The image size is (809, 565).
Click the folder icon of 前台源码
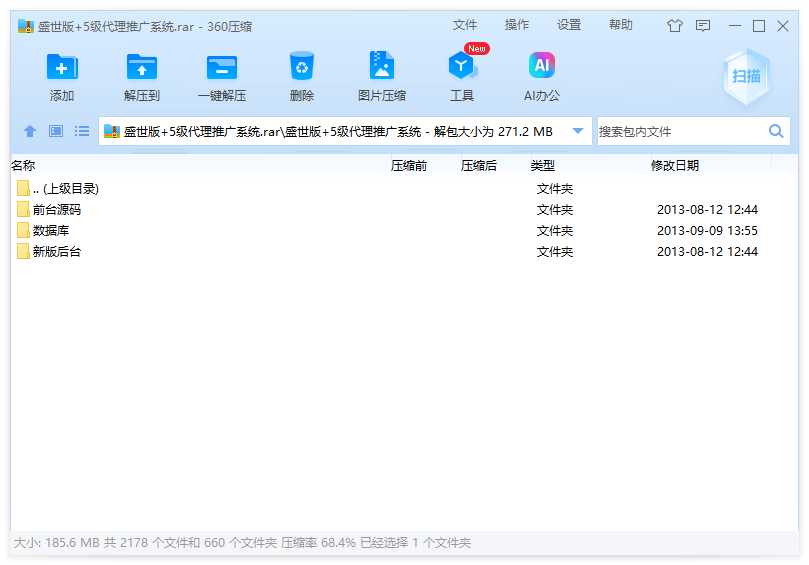23,209
